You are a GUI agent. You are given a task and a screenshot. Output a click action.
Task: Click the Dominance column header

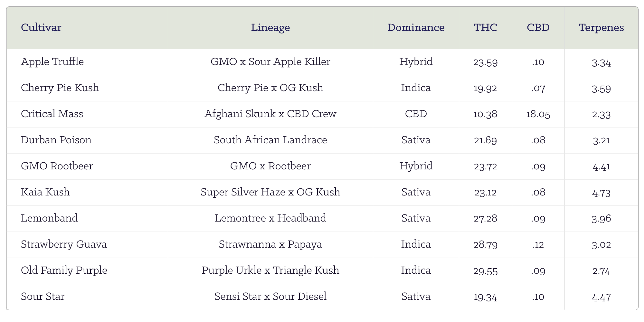click(416, 28)
